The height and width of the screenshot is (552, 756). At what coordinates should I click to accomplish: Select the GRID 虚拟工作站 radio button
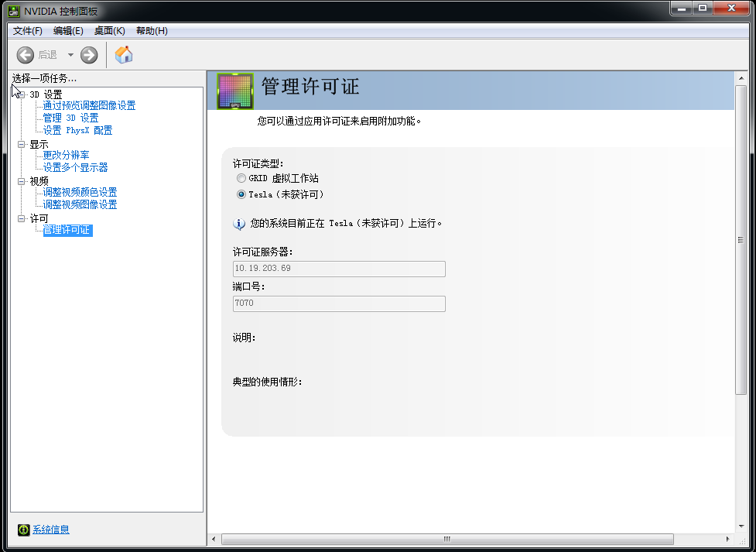click(x=241, y=177)
